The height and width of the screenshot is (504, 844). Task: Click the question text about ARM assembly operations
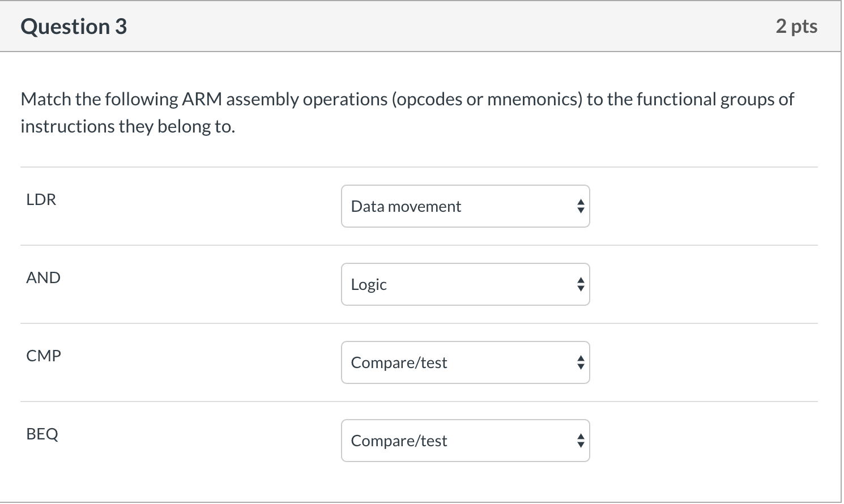tap(407, 99)
